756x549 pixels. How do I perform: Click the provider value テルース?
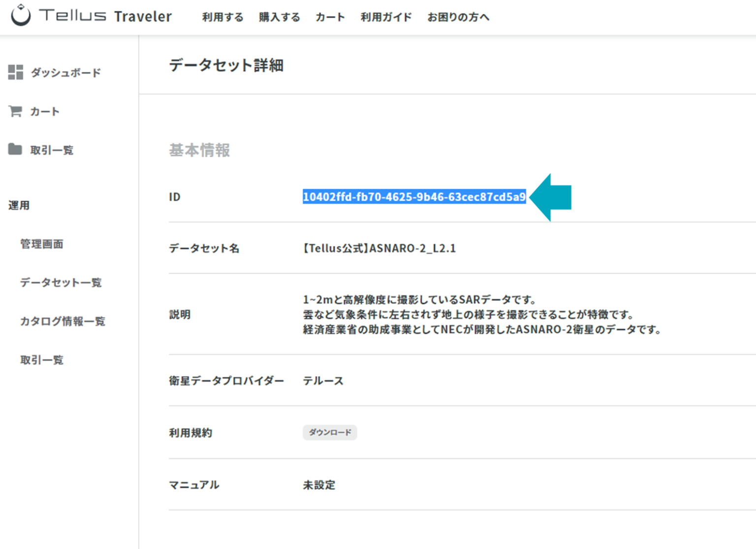tap(323, 381)
